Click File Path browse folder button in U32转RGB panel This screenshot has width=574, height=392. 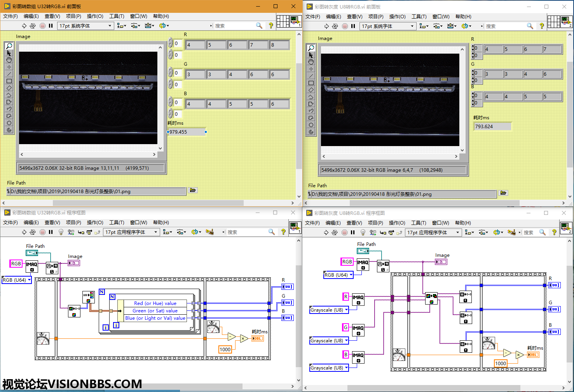(x=193, y=190)
